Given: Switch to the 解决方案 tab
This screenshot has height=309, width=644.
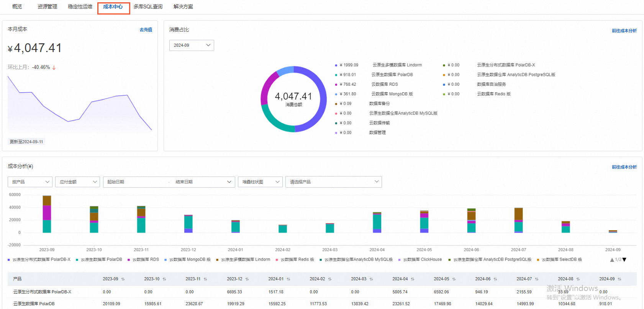Looking at the screenshot, I should (183, 7).
